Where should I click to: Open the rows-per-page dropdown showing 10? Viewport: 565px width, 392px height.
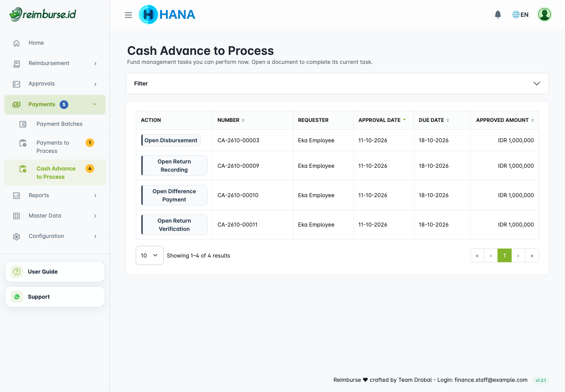pyautogui.click(x=149, y=256)
